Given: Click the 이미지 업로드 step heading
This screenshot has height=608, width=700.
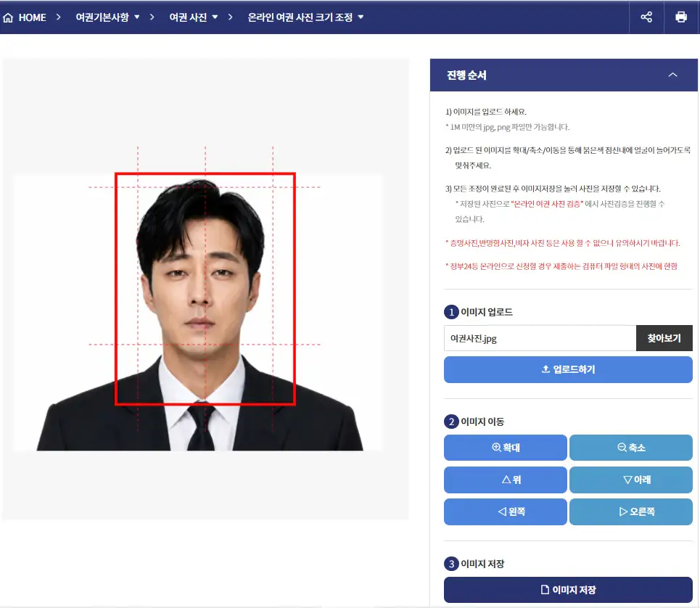Looking at the screenshot, I should click(487, 312).
